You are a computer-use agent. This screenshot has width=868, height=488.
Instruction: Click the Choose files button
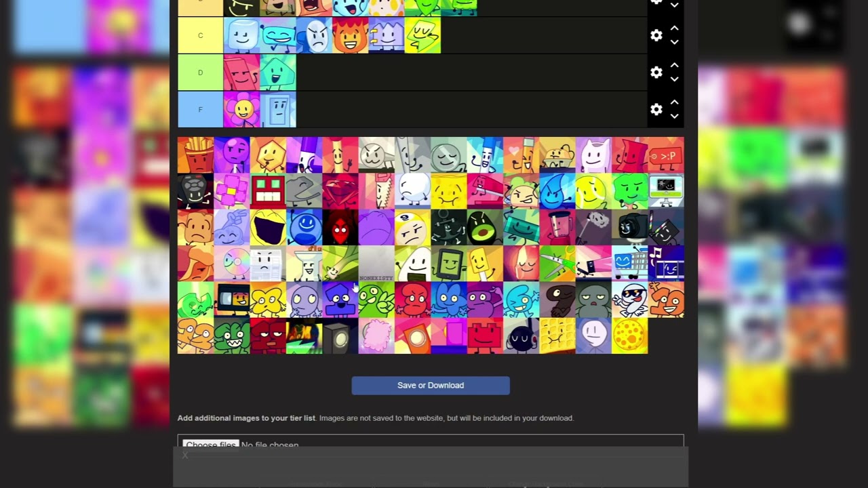(211, 445)
